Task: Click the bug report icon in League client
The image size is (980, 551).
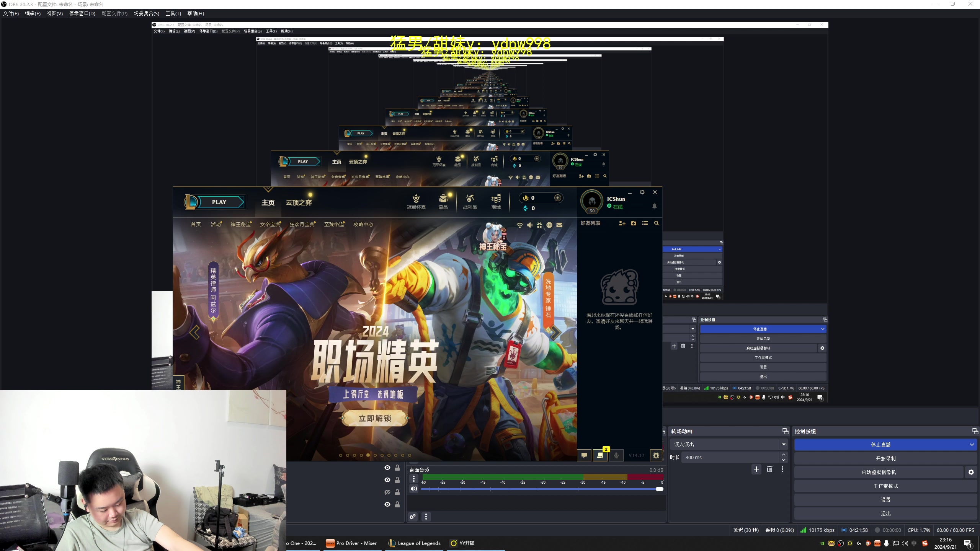Action: [x=656, y=455]
